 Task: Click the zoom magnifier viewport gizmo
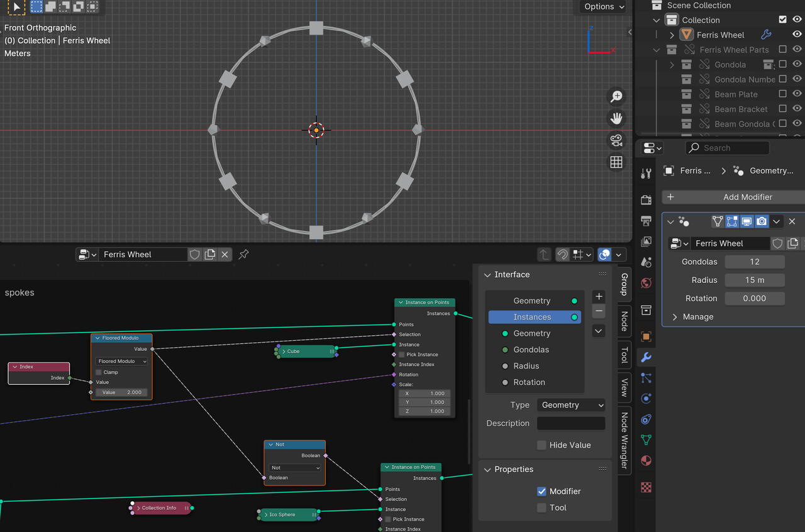point(616,96)
